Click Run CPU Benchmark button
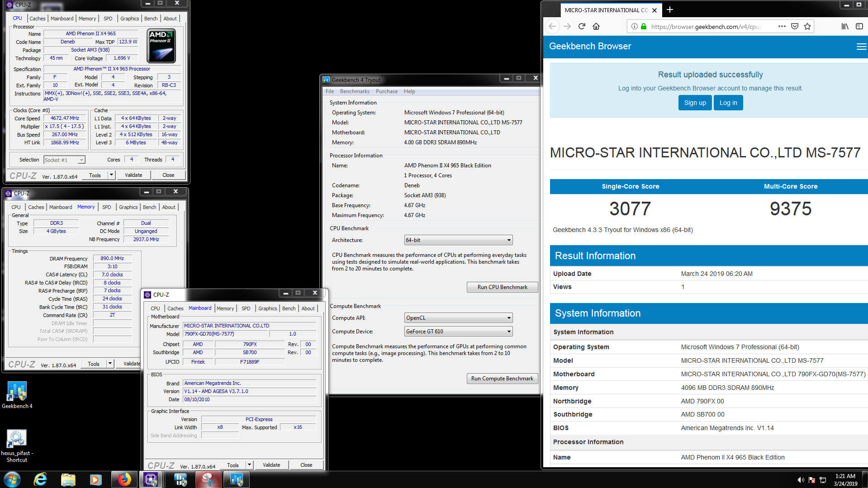Image resolution: width=868 pixels, height=488 pixels. (x=502, y=287)
